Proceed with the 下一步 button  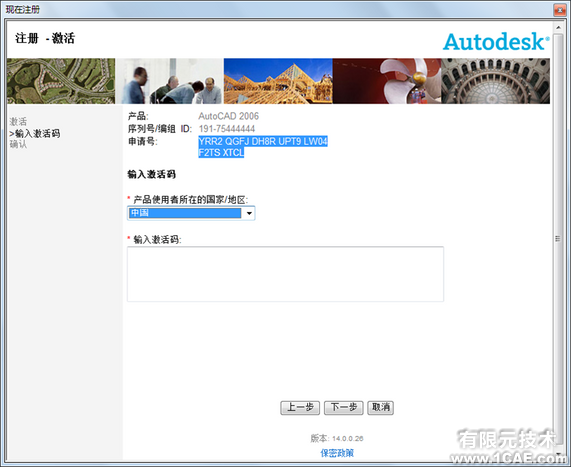[x=344, y=407]
